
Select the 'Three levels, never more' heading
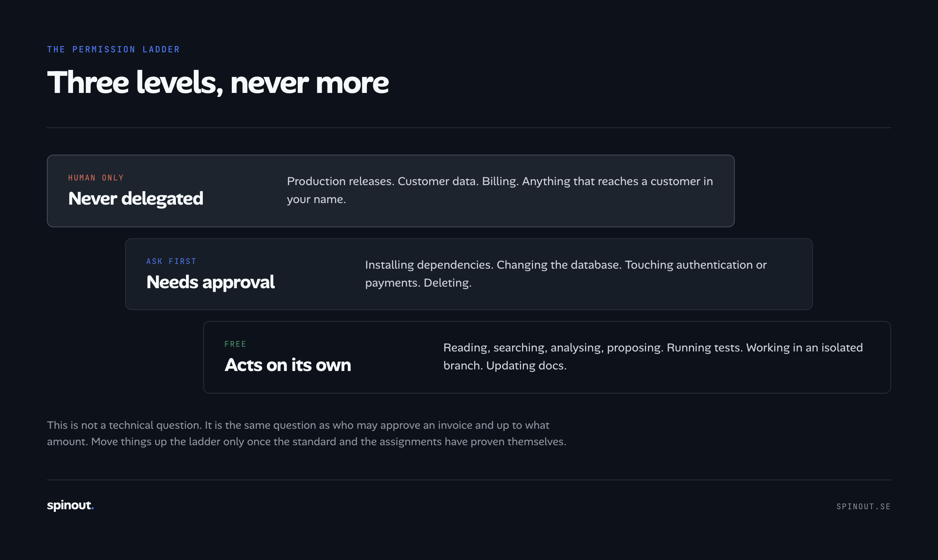tap(218, 82)
